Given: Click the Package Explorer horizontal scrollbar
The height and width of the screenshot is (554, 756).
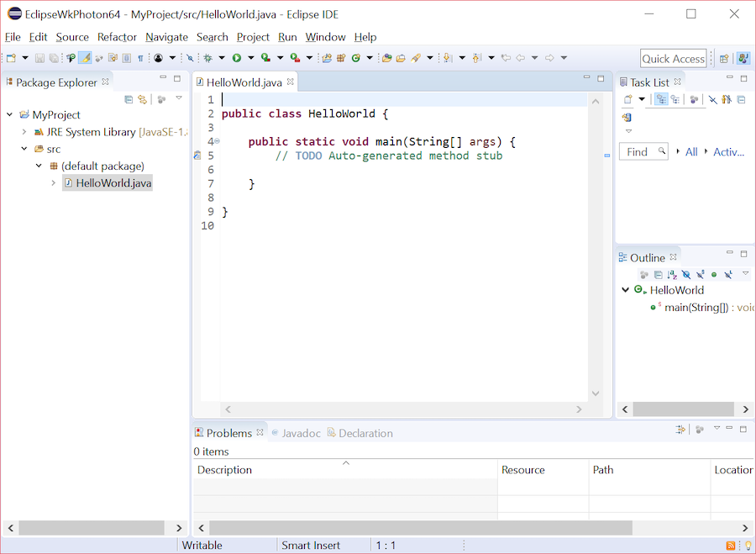Looking at the screenshot, I should pos(92,527).
